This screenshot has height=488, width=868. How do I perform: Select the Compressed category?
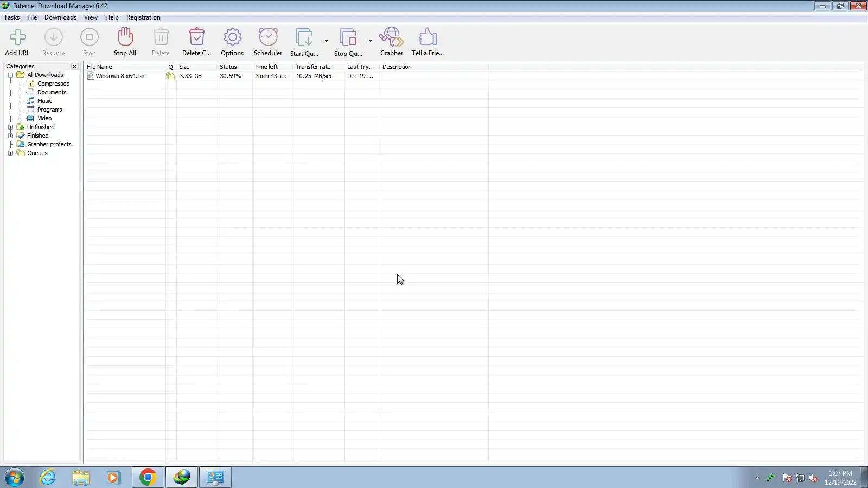point(53,84)
